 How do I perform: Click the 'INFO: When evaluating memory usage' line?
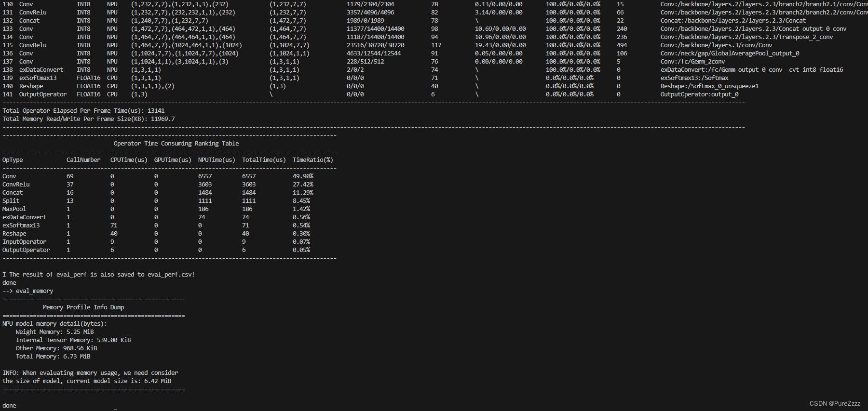(x=90, y=372)
